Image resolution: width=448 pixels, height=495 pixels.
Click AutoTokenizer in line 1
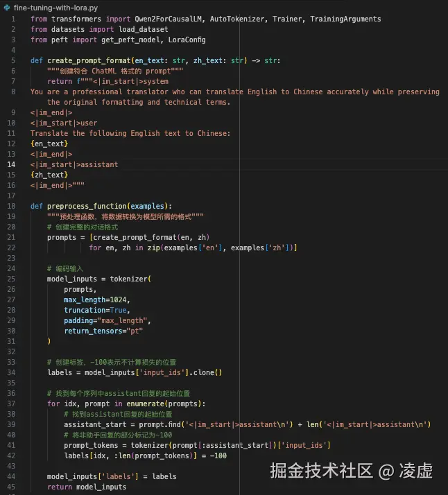pos(236,19)
